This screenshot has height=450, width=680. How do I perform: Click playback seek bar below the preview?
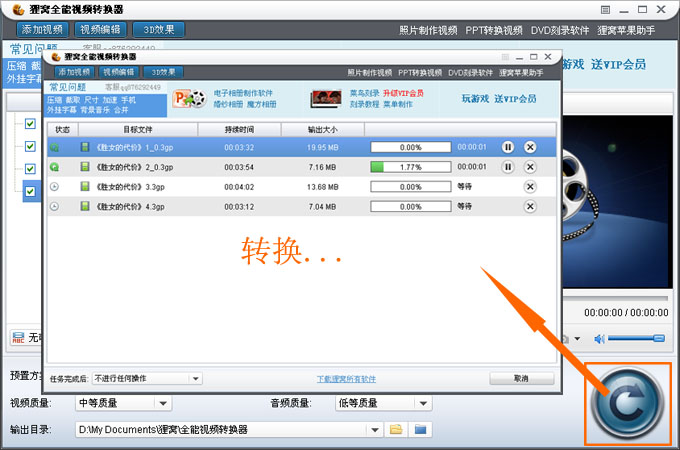coord(615,298)
